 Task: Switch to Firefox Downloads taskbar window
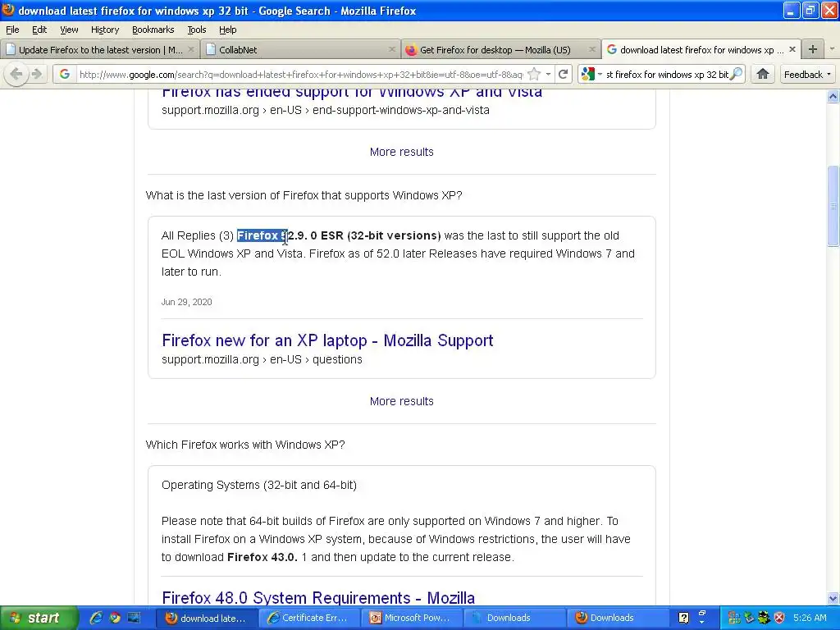[616, 618]
